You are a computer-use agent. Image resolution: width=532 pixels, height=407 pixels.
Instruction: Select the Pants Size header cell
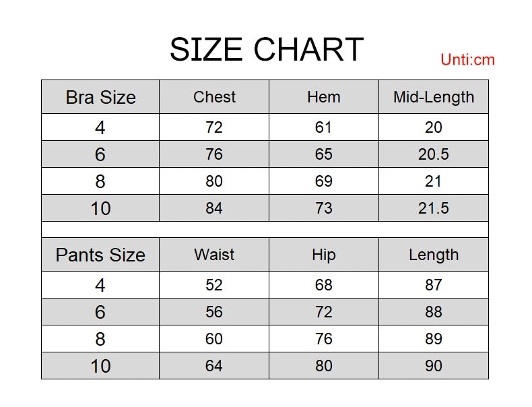point(100,255)
